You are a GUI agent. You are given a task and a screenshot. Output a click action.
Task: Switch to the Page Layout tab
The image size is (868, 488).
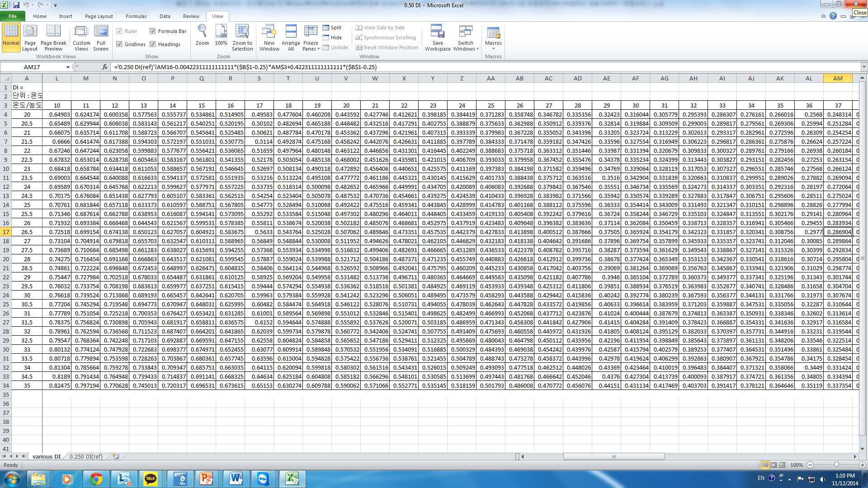pos(99,16)
